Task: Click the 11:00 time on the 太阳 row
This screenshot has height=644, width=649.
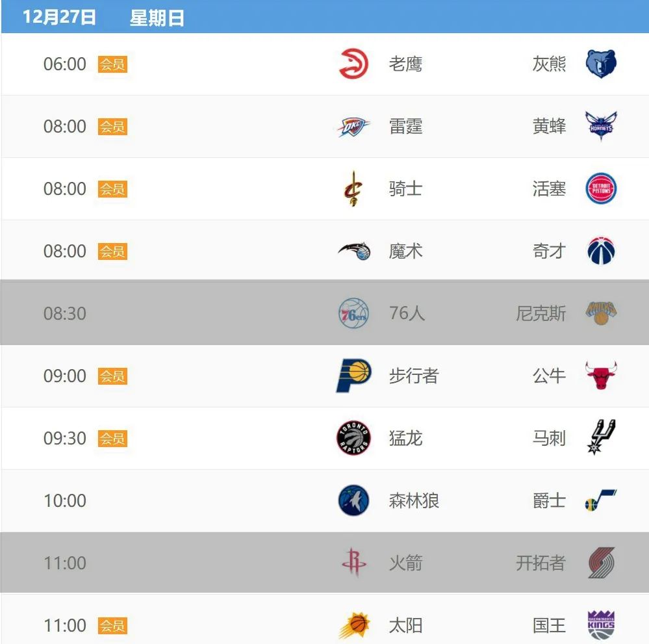Action: coord(64,625)
